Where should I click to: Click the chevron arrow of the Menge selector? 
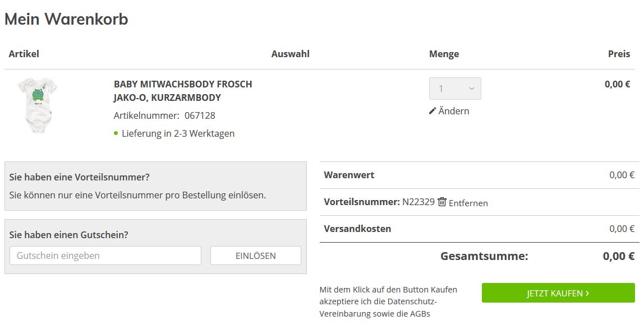pyautogui.click(x=471, y=89)
